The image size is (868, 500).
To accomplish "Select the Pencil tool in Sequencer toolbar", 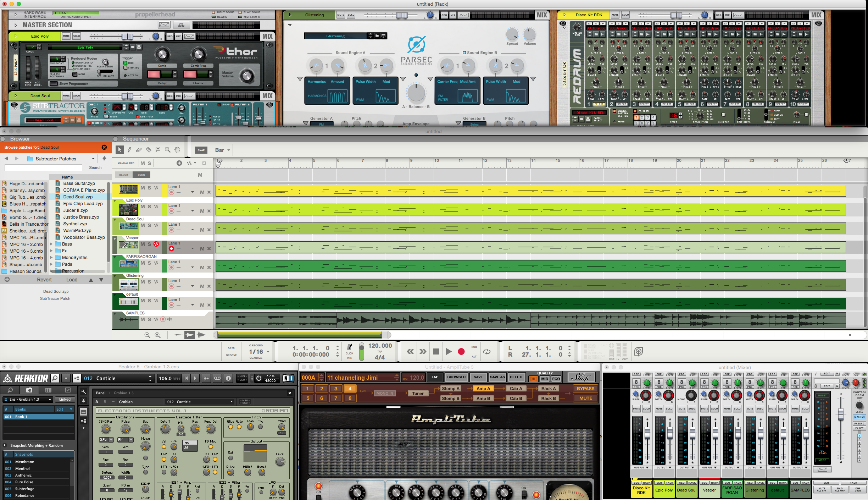I will pyautogui.click(x=129, y=150).
